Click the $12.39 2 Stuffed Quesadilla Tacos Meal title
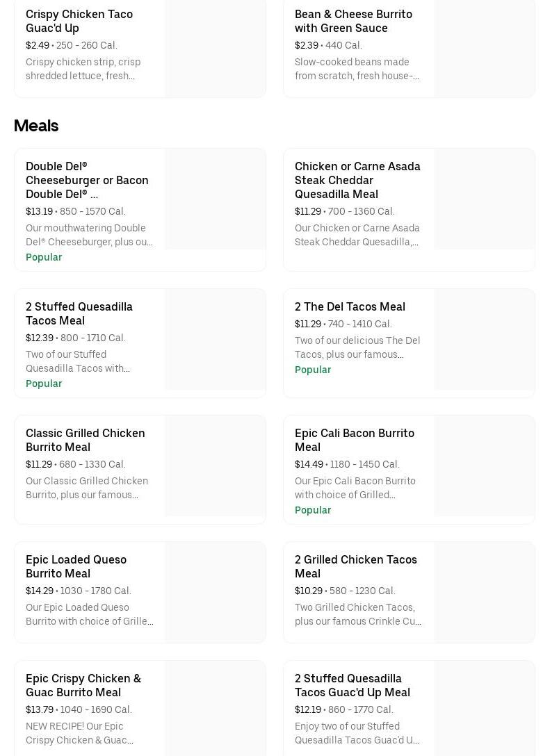 click(x=79, y=313)
